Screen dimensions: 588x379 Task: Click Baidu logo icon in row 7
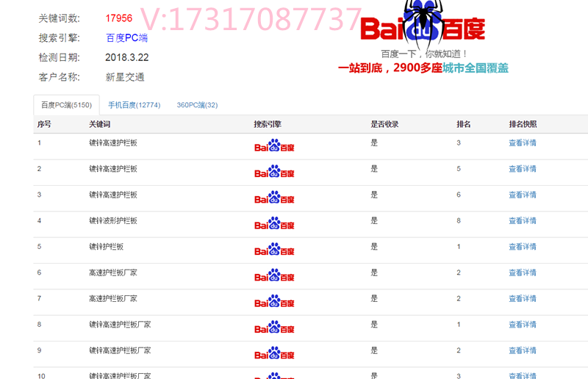point(274,301)
